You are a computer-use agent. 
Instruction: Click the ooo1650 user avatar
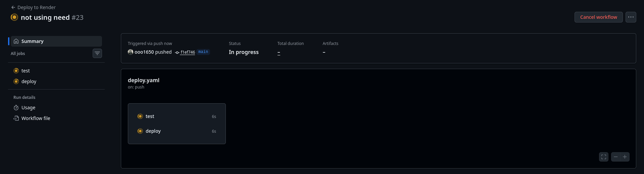[x=130, y=52]
